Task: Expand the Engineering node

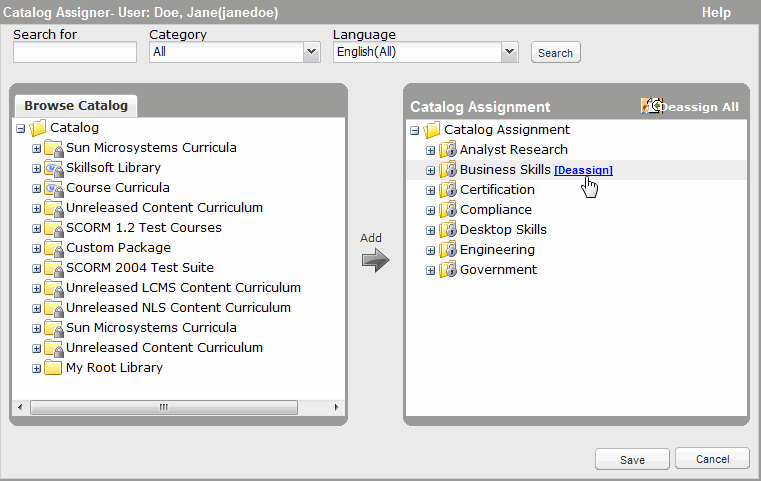Action: [x=430, y=250]
